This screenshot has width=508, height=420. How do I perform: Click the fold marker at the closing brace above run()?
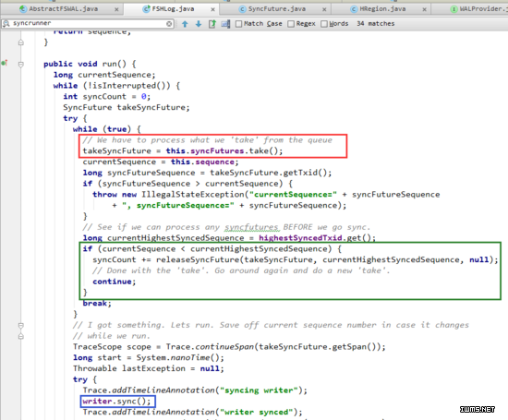(20, 42)
